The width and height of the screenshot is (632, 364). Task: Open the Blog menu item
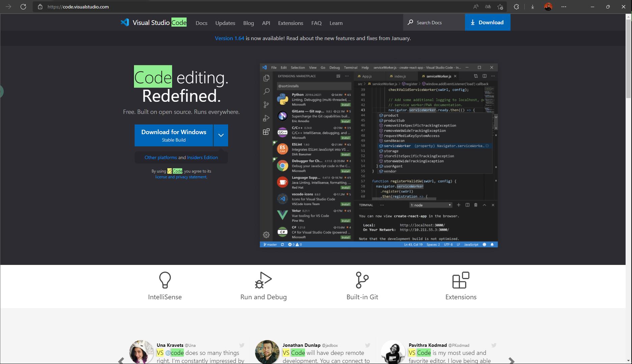(248, 23)
